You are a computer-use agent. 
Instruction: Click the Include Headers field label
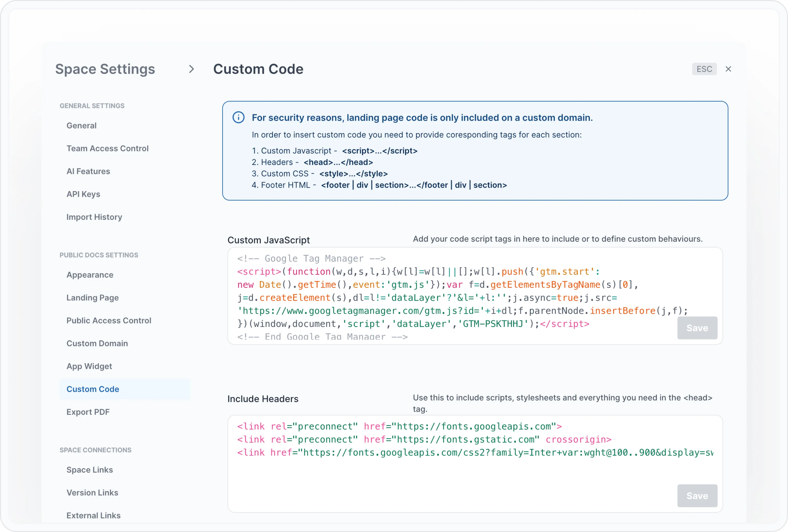pos(263,399)
